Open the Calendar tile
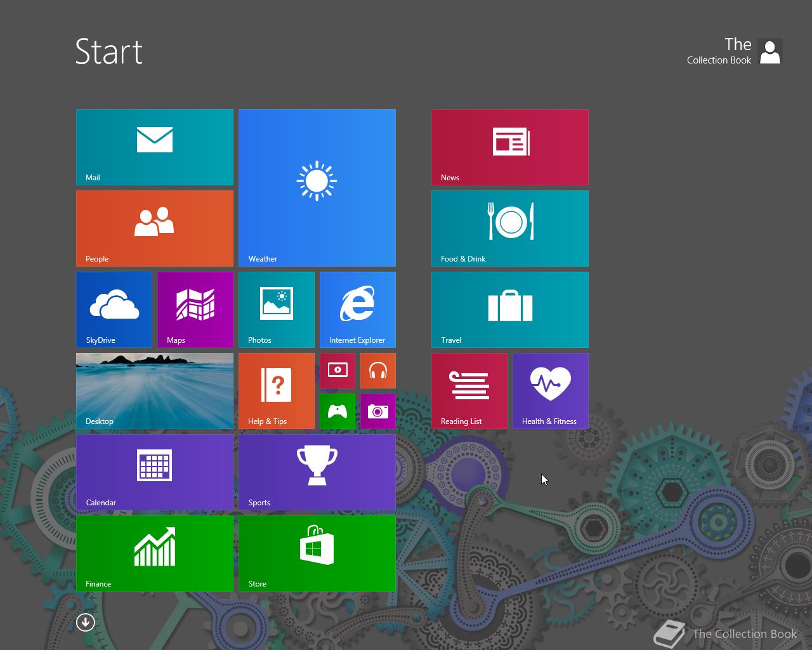The image size is (812, 650). tap(155, 472)
